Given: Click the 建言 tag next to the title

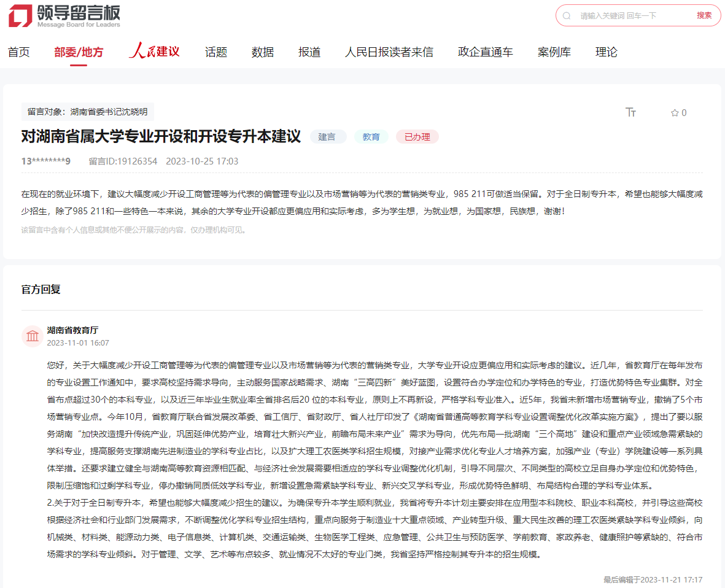Looking at the screenshot, I should [328, 136].
